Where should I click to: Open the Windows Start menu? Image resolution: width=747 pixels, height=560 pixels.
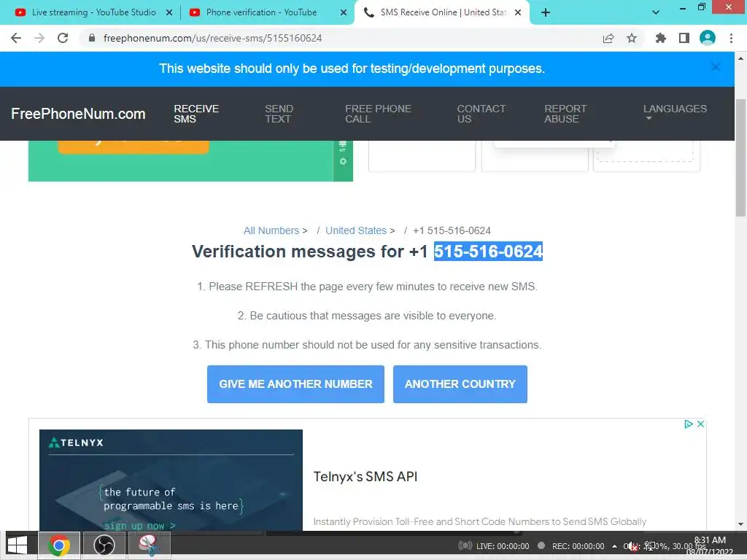coord(18,545)
